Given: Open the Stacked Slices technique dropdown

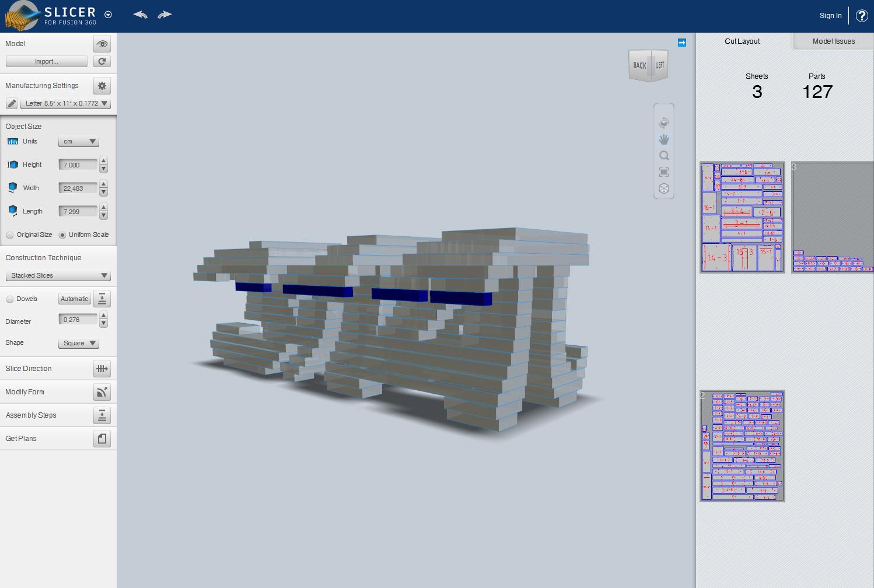Looking at the screenshot, I should pos(58,275).
